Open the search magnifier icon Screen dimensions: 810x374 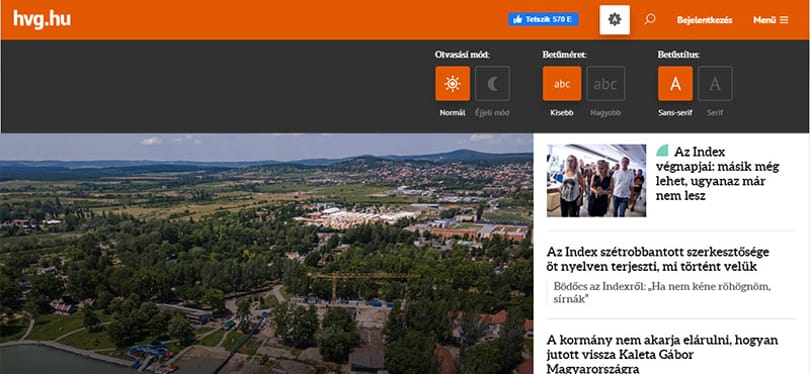click(650, 20)
